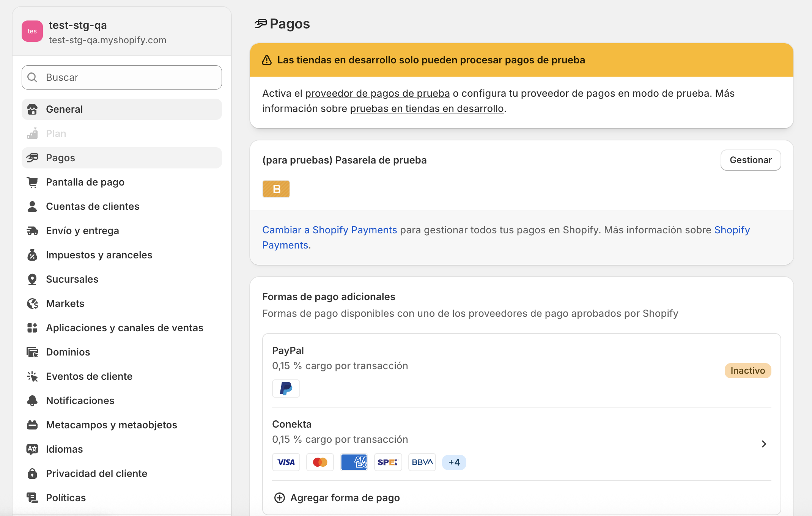Open the Idiomas settings page

(x=122, y=449)
